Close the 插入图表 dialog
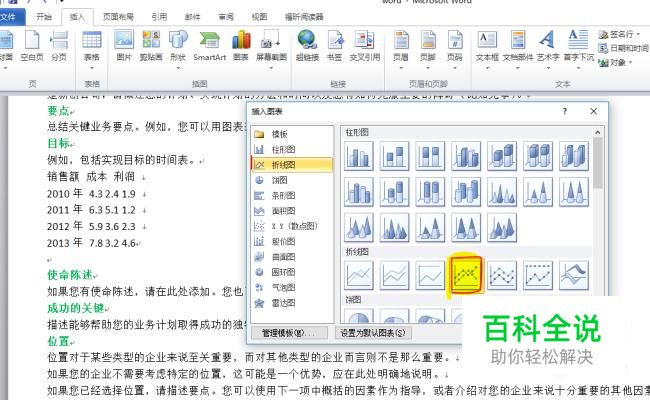The image size is (650, 400). click(x=594, y=111)
